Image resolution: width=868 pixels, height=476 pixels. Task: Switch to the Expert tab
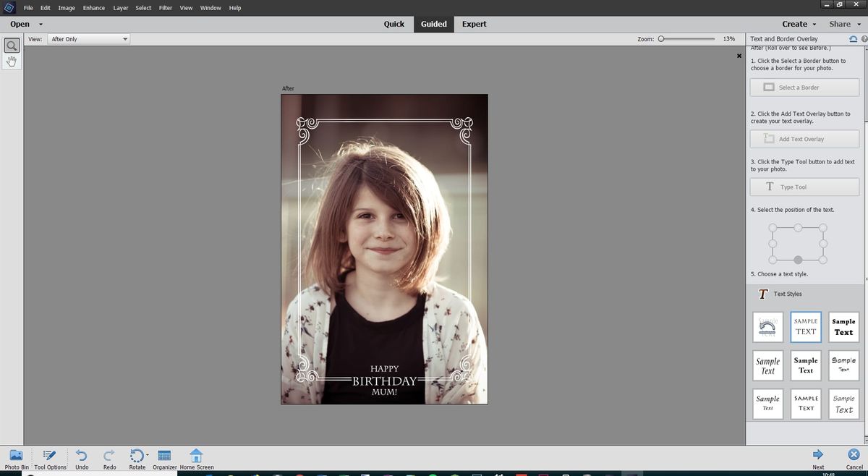[474, 23]
